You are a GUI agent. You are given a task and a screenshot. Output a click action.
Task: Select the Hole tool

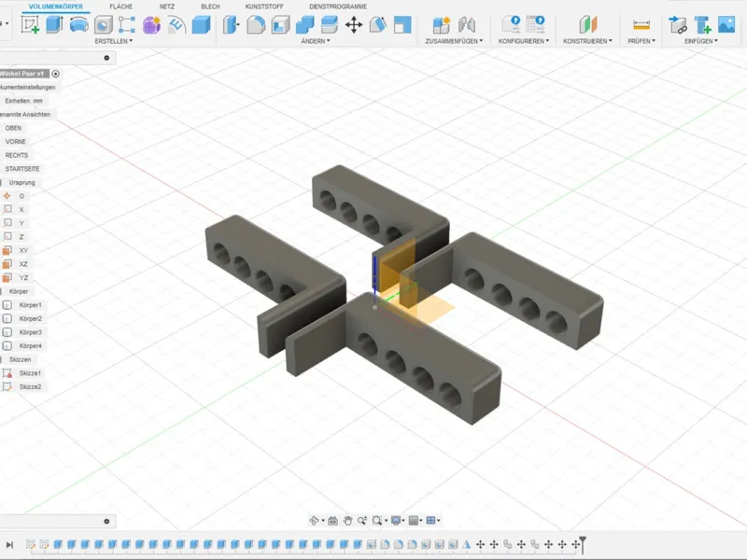click(x=103, y=25)
